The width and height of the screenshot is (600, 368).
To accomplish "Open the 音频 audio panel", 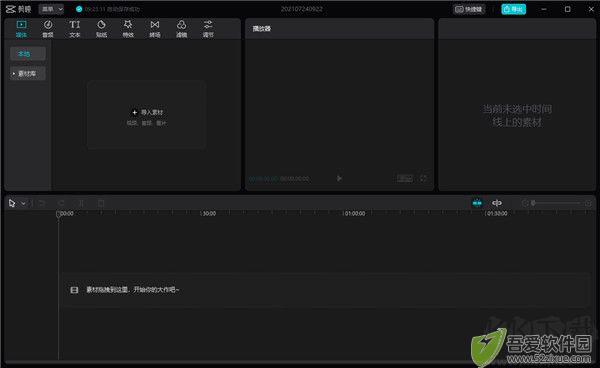I will pyautogui.click(x=48, y=29).
